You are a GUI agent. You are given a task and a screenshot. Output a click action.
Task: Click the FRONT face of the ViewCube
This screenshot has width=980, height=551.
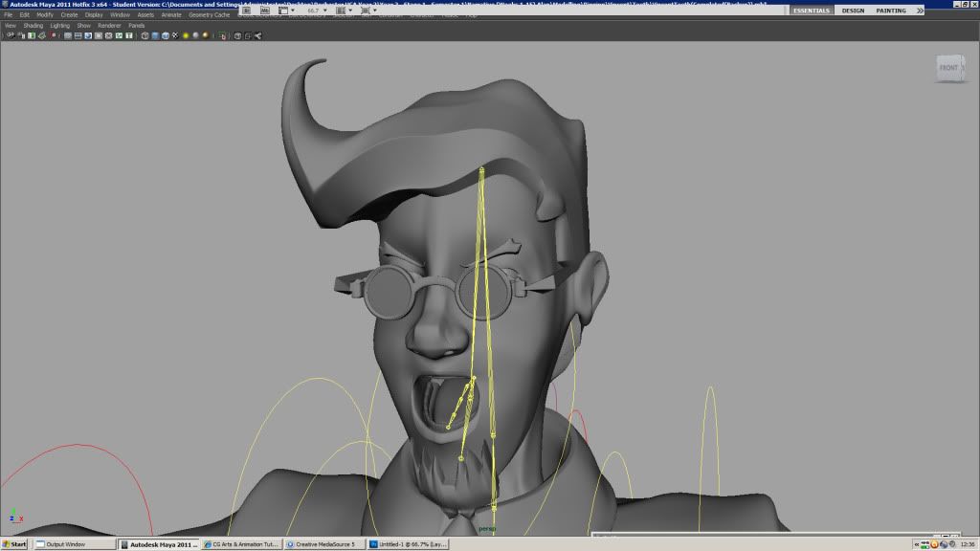point(948,68)
